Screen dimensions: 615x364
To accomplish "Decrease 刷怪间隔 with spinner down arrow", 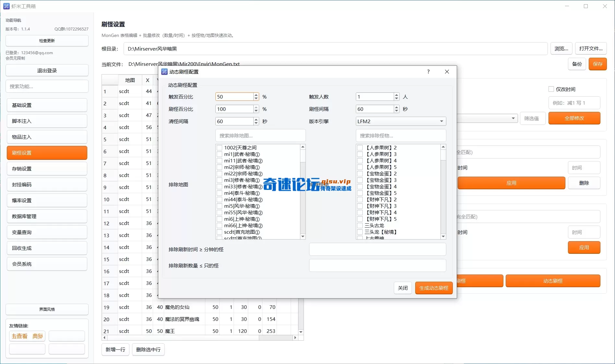I will (396, 111).
